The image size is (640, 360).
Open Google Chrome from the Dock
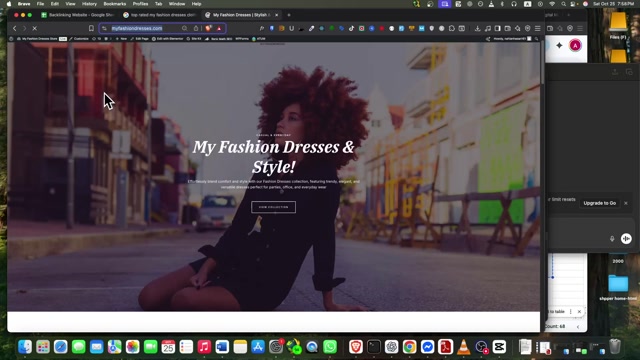coord(409,347)
